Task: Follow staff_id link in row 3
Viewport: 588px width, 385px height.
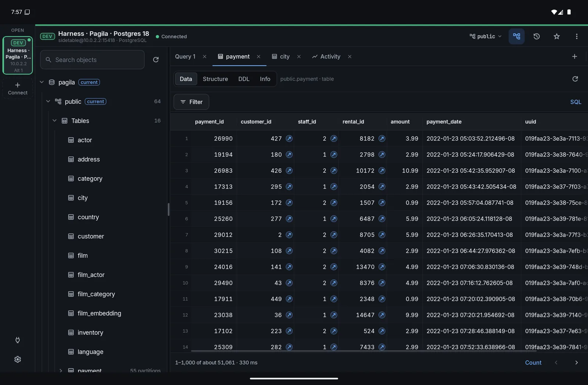Action: (x=334, y=171)
